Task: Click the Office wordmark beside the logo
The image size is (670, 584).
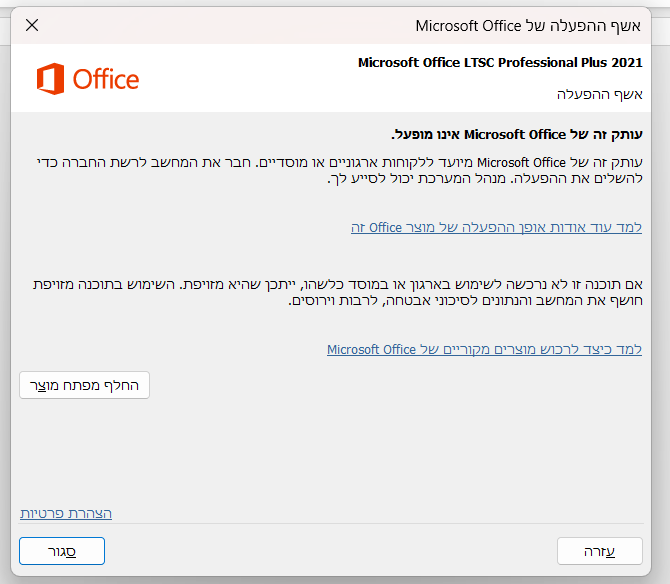Action: click(106, 79)
